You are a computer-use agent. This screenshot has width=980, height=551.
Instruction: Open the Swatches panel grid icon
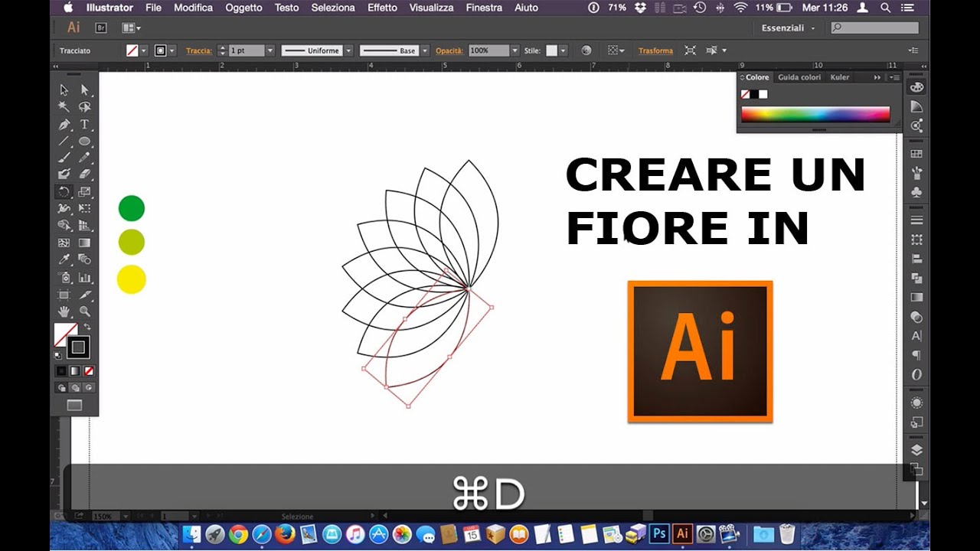coord(916,154)
